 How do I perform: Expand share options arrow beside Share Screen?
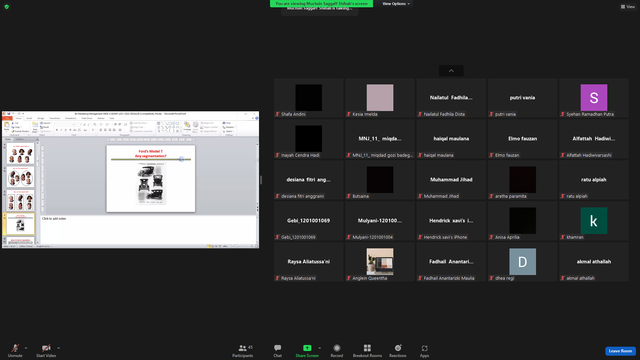[319, 348]
